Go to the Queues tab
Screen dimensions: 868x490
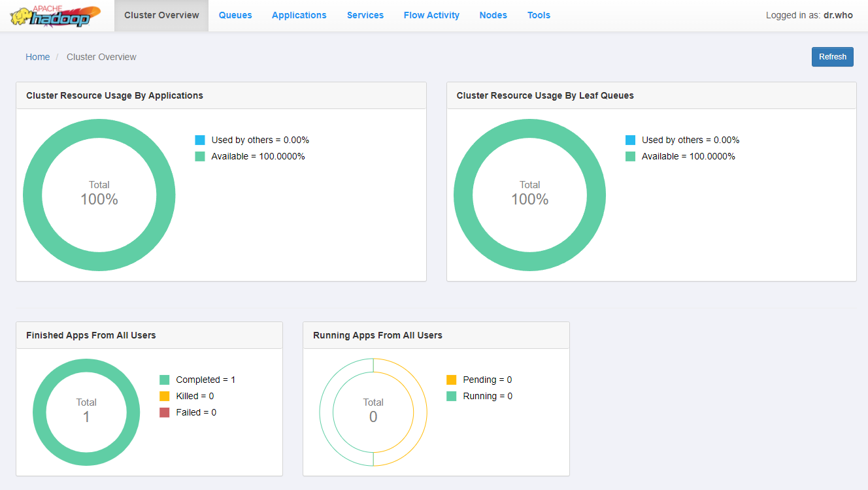[235, 15]
